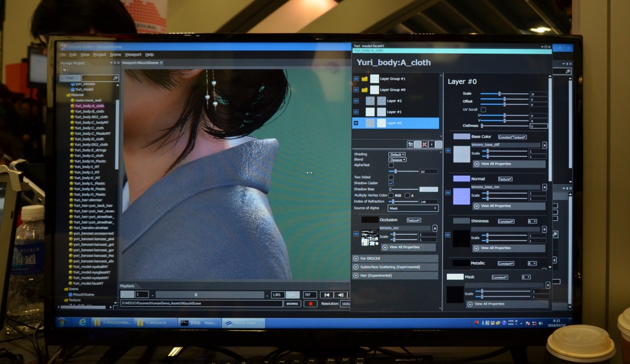
Task: Open the Source of Alpha dropdown
Action: pos(413,208)
